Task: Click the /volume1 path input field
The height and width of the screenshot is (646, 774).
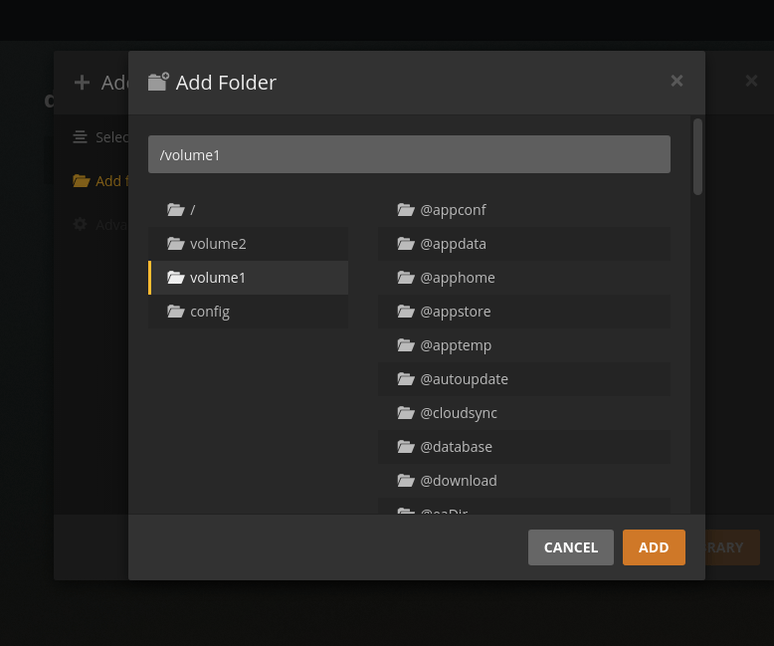Action: pyautogui.click(x=409, y=155)
